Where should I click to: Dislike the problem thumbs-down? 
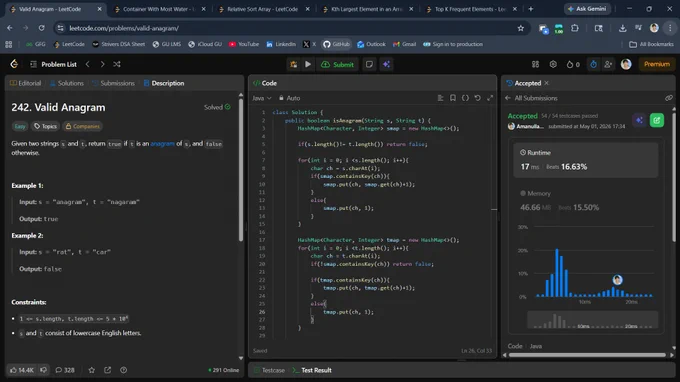pos(43,370)
